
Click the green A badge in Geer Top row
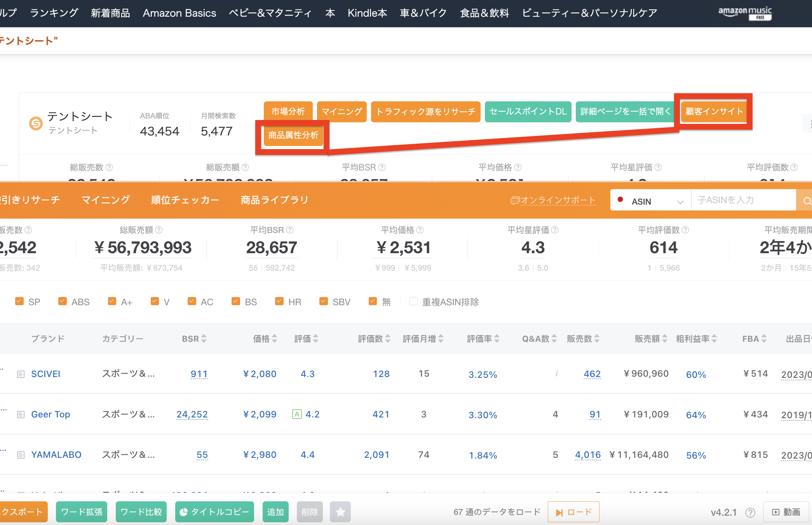pos(297,414)
